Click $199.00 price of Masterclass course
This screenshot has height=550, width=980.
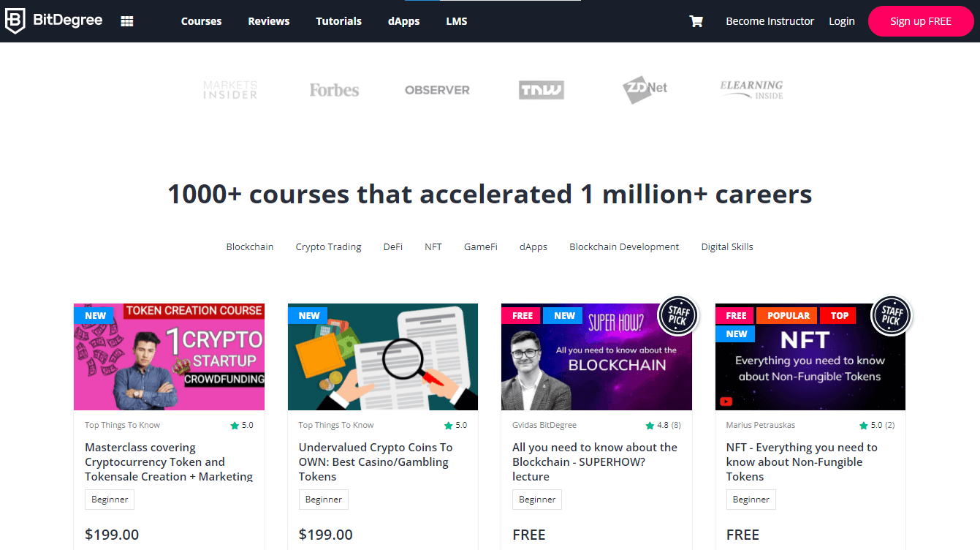[112, 535]
